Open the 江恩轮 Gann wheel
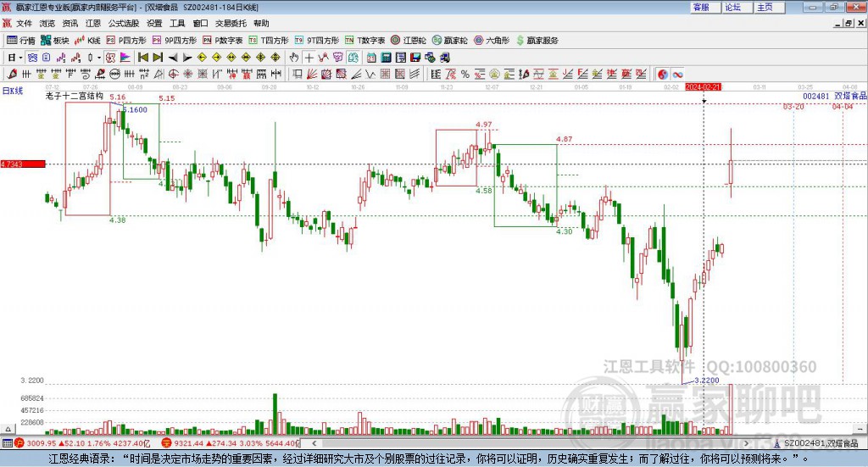The height and width of the screenshot is (467, 868). 409,41
